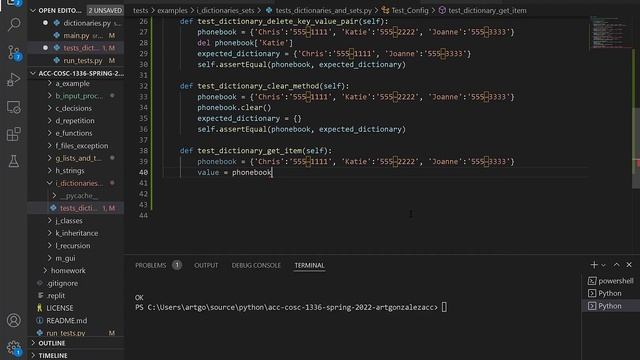Screen dimensions: 640x360
Task: Click the terminal prompt input line
Action: coord(291,307)
